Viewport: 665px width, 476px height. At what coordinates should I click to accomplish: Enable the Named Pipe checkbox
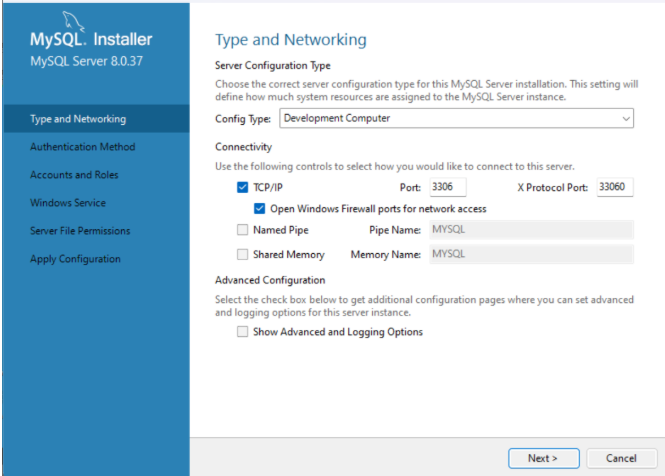tap(242, 230)
